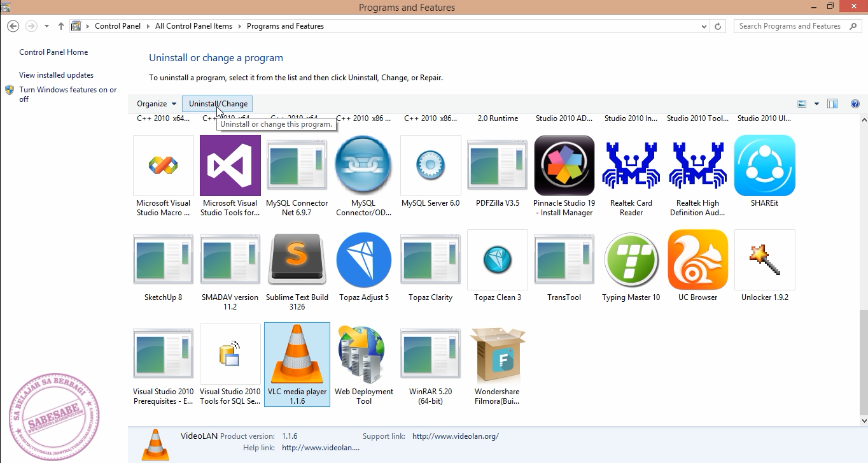Expand the change your view dropdown arrow
Viewport: 868px width, 463px height.
pos(816,104)
